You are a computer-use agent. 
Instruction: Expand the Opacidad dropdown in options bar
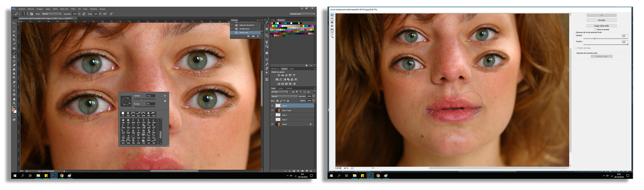click(79, 14)
